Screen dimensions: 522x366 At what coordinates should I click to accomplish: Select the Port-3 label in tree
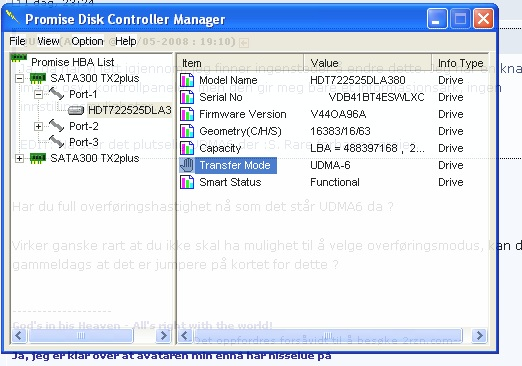coord(84,142)
